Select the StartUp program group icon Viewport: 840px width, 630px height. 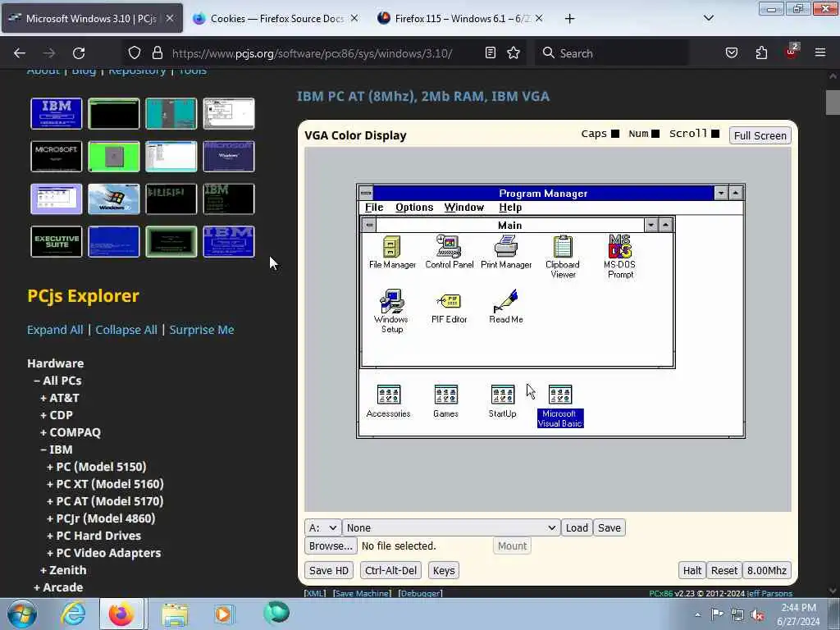(503, 401)
